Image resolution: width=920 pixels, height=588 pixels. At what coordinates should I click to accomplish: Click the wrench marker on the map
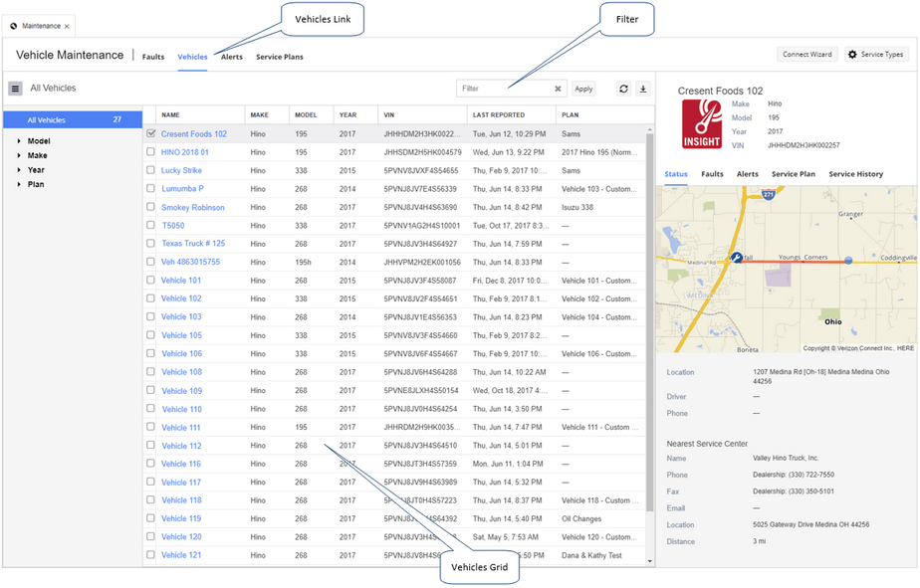pyautogui.click(x=737, y=258)
